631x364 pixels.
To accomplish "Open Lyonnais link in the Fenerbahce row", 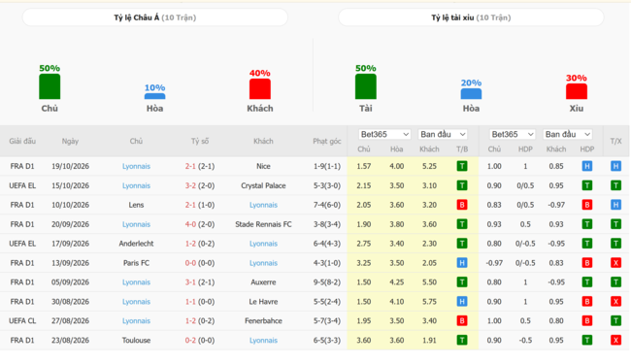I will tap(136, 320).
